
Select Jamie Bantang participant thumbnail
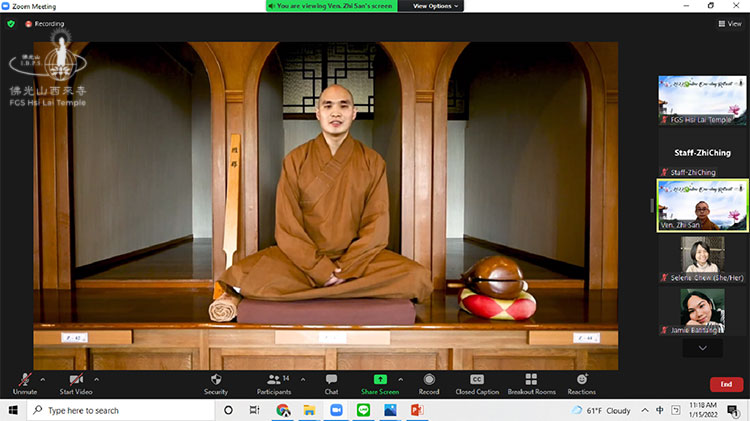pos(702,311)
